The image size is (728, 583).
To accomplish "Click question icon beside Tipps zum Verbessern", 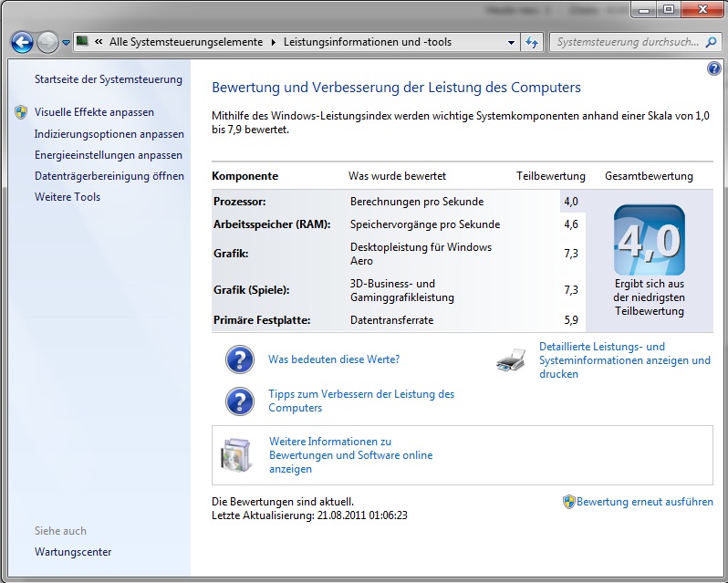I will point(240,401).
